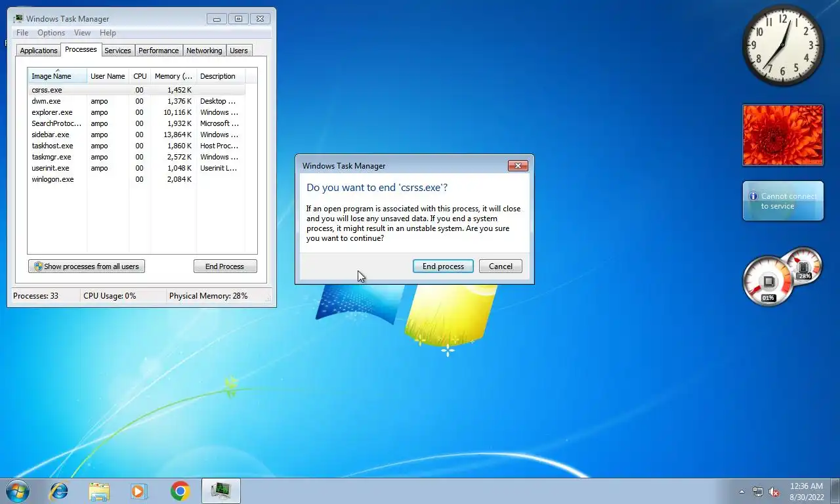Click Show processes from all users
840x504 pixels.
(87, 266)
